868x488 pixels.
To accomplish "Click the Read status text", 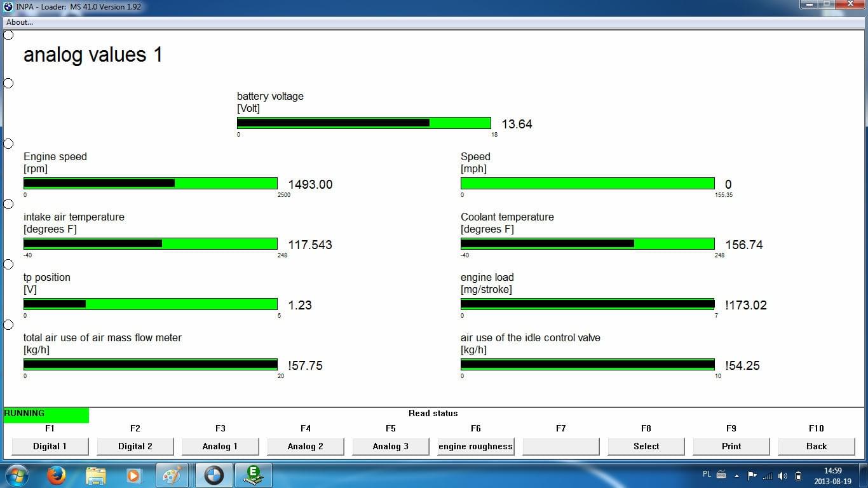I will click(433, 413).
